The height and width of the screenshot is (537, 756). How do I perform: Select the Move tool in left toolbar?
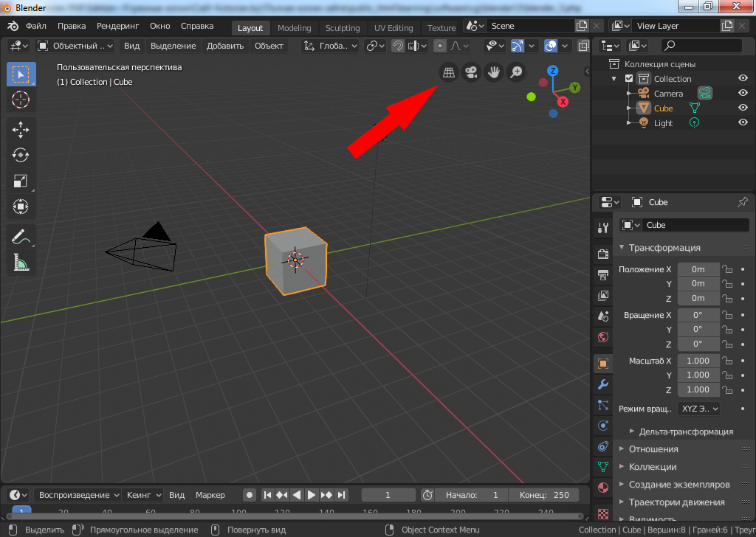[21, 130]
